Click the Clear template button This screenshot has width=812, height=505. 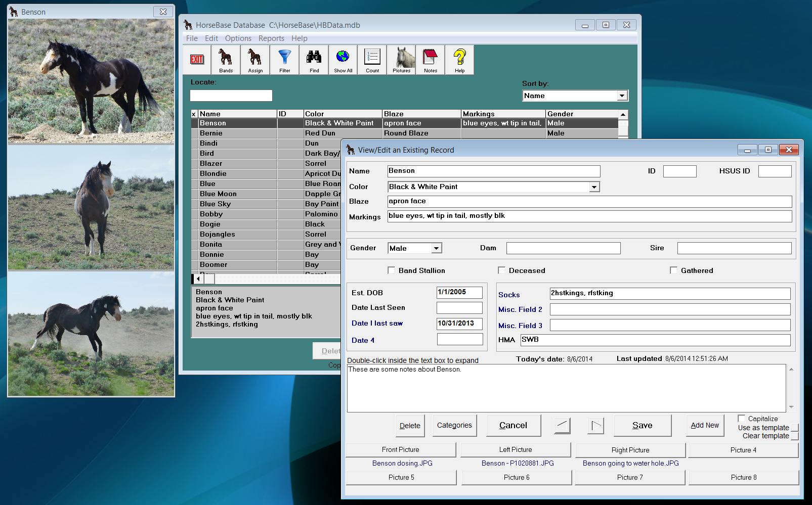(794, 436)
